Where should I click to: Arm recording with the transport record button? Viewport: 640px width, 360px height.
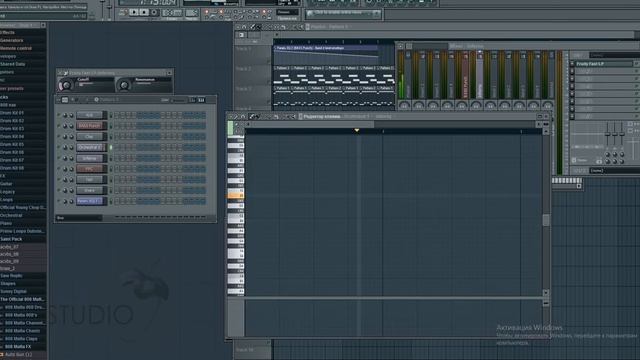tap(154, 13)
